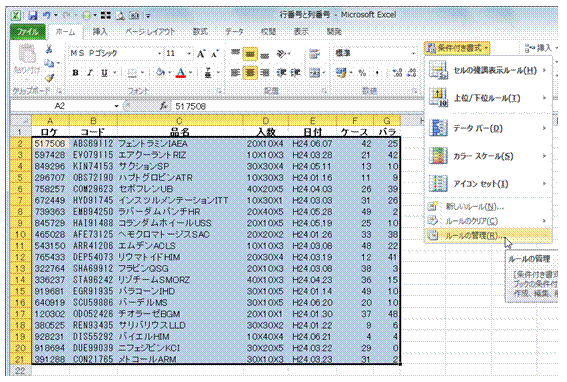This screenshot has height=382, width=567.
Task: Customize quick access toolbar dropdown arrow
Action: [x=149, y=16]
